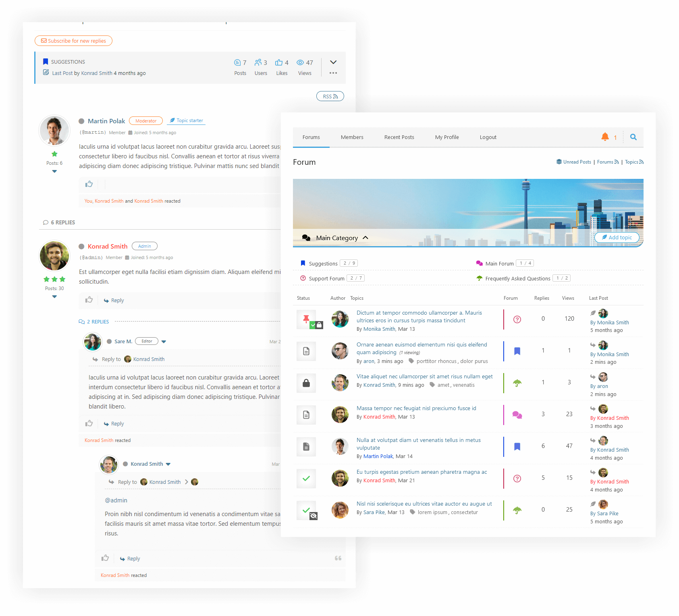Collapse the Main Category section
679x616 pixels.
pos(365,238)
